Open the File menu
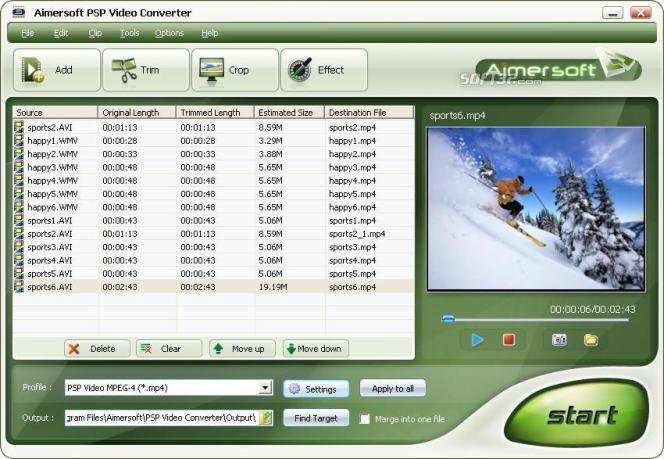 pyautogui.click(x=28, y=33)
